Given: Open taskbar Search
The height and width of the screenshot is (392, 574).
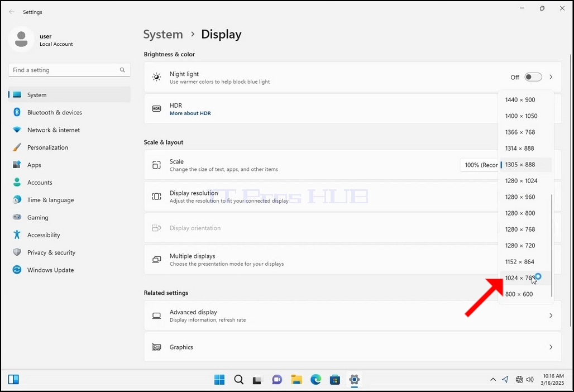Looking at the screenshot, I should click(238, 380).
